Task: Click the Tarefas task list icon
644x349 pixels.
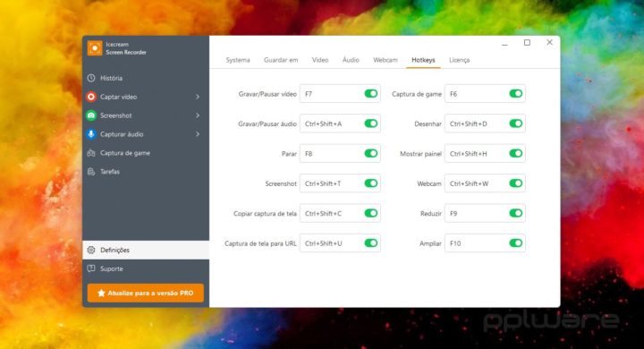Action: pos(91,172)
